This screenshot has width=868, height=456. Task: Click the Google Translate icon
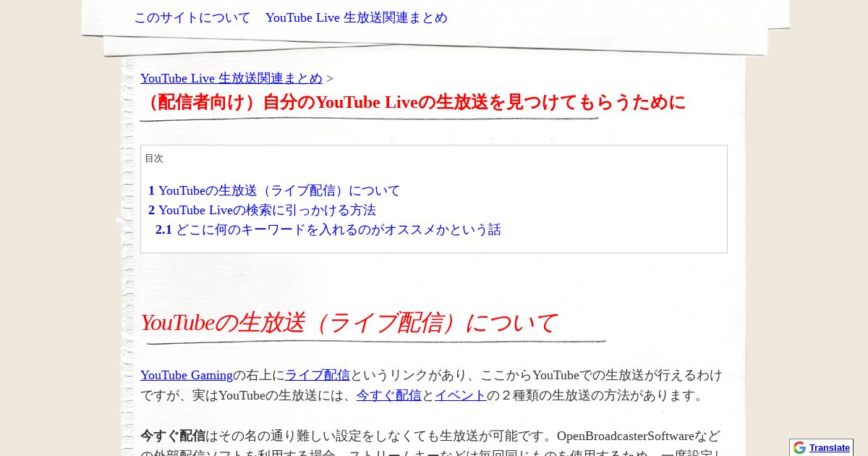[799, 447]
